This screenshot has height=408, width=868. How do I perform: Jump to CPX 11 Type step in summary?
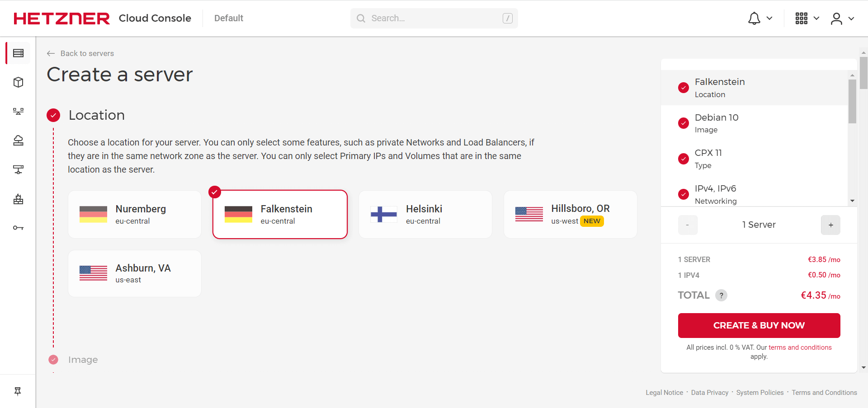708,159
